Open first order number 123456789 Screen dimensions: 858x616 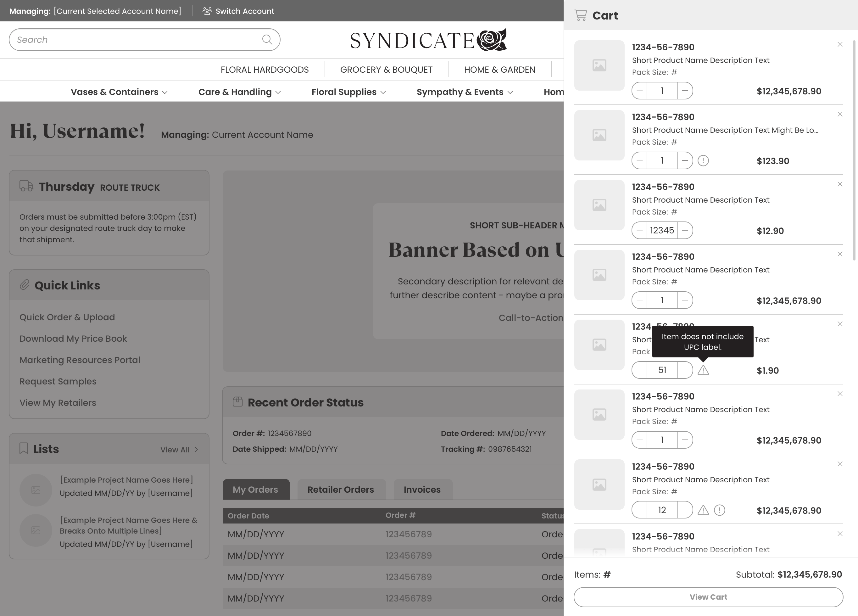pyautogui.click(x=409, y=534)
